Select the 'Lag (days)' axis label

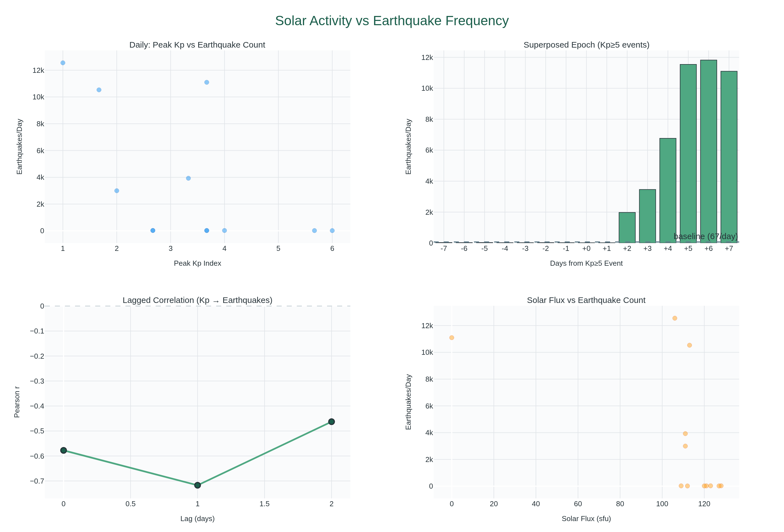[x=197, y=519]
